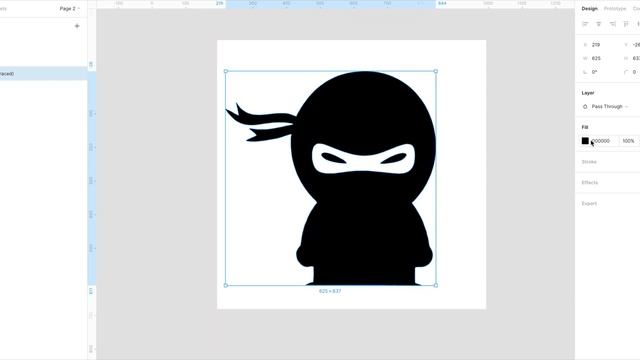Click the top-left selection handle

[x=226, y=71]
